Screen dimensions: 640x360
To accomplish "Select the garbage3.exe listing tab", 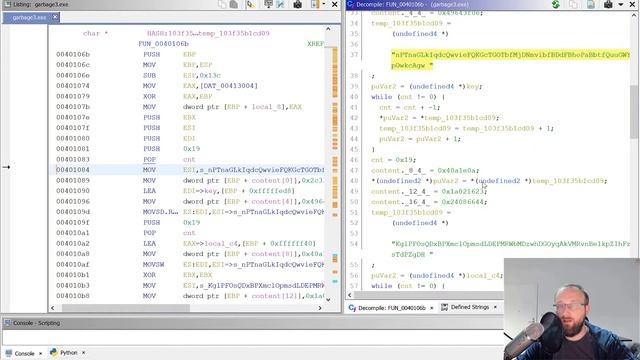I will [x=28, y=17].
